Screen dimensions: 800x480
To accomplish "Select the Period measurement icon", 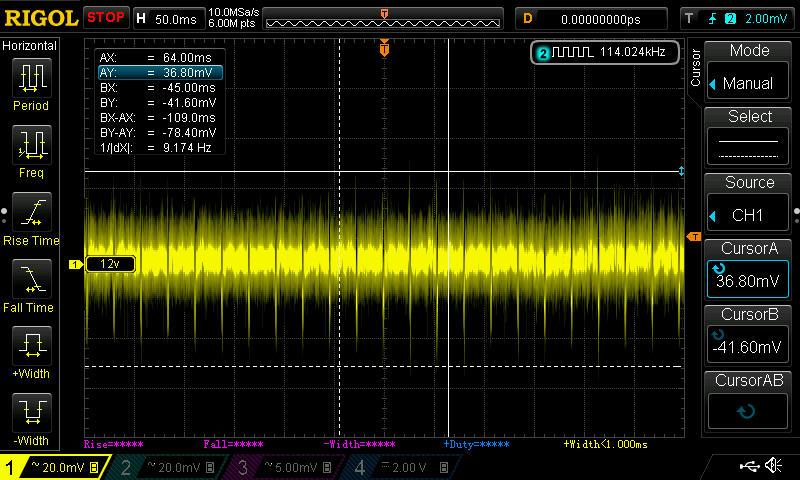I will click(31, 80).
